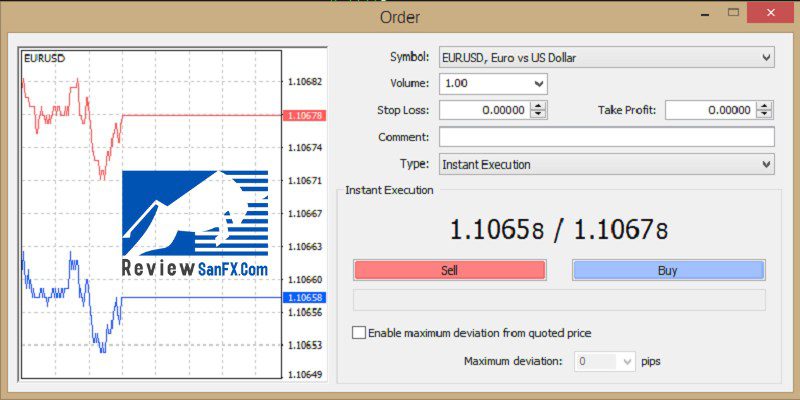
Task: Expand the Maximum deviation pips dropdown
Action: (x=627, y=361)
